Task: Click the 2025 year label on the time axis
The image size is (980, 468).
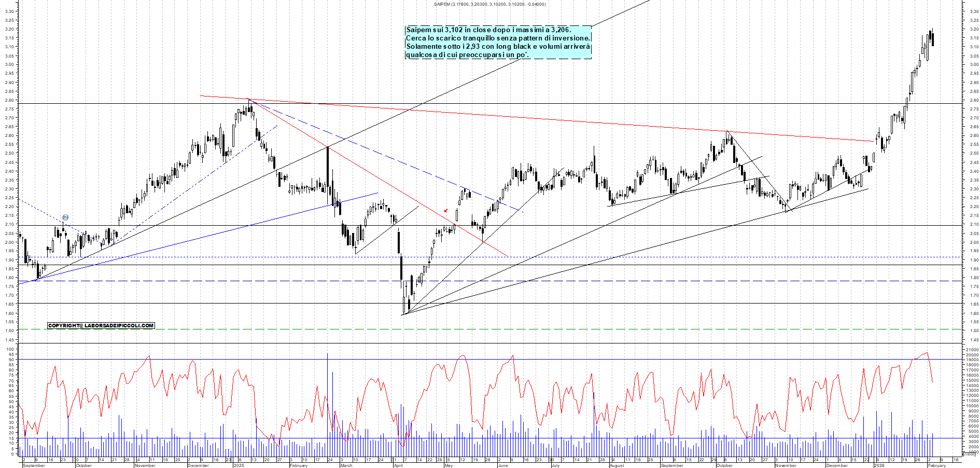Action: pyautogui.click(x=239, y=465)
